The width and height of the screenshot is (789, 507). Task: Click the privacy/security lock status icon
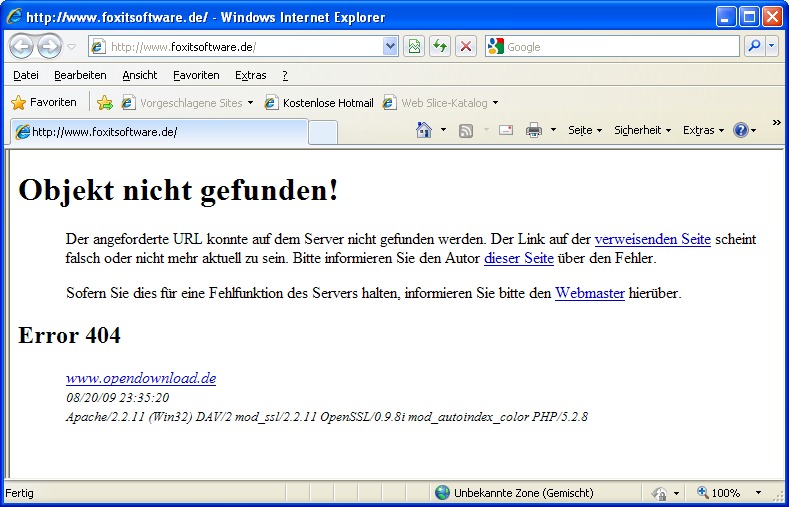659,493
